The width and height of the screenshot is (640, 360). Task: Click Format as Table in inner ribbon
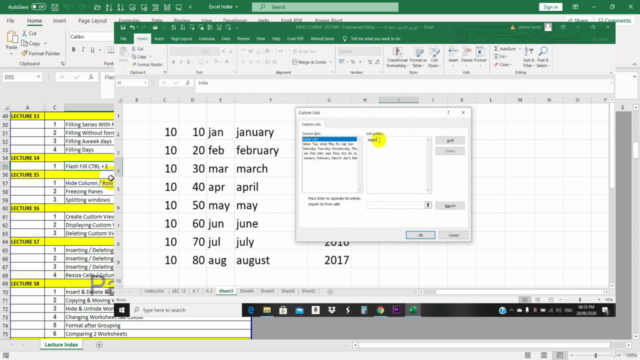tap(418, 57)
